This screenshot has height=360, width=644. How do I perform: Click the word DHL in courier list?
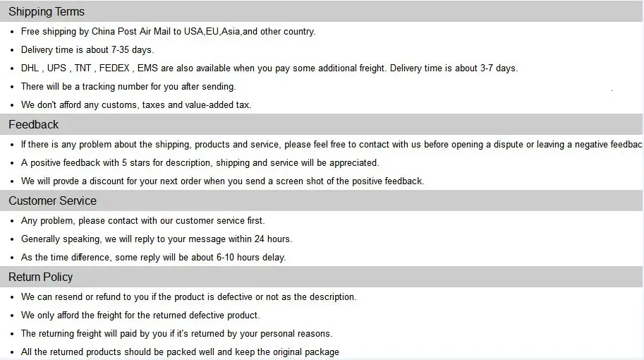click(x=30, y=68)
